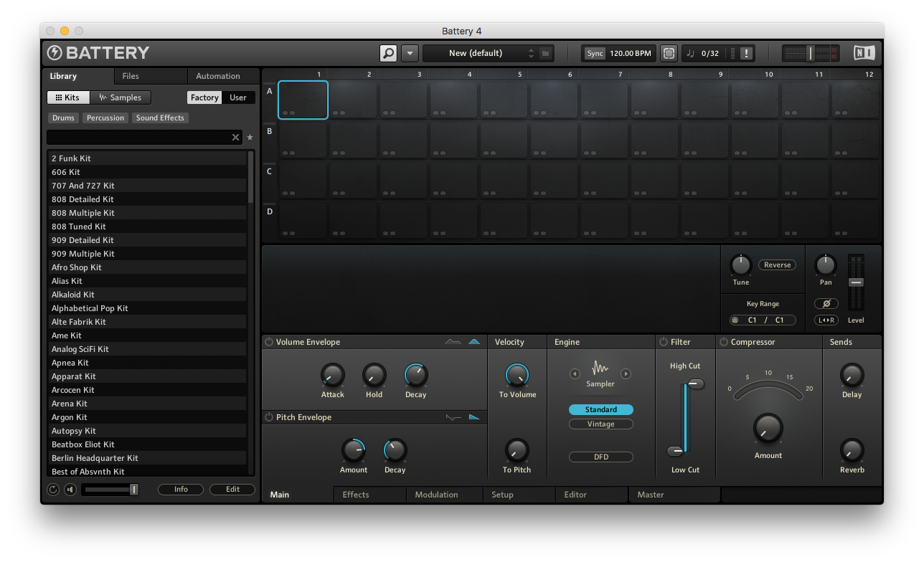This screenshot has width=924, height=562.
Task: Select the first pitch envelope curve icon
Action: point(453,417)
